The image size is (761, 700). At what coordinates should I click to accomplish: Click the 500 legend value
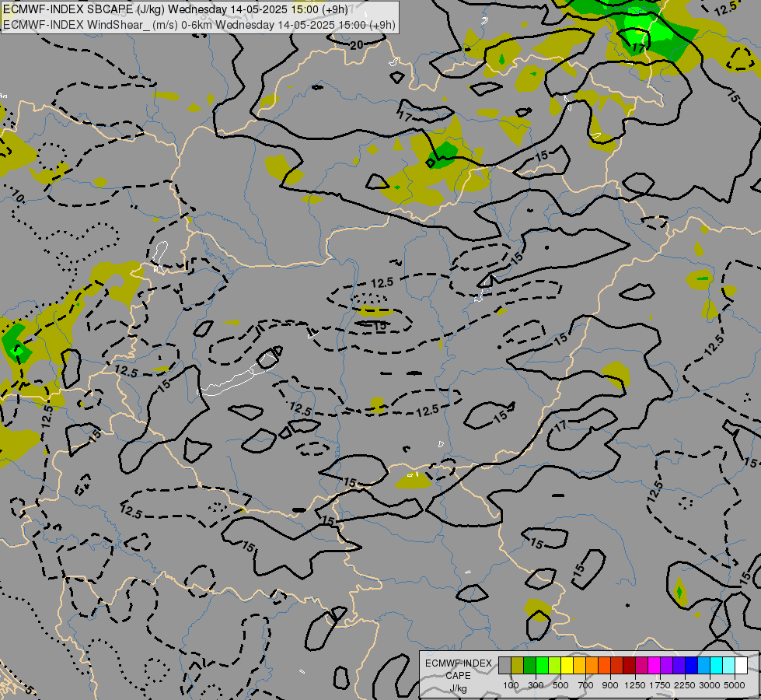pos(560,685)
